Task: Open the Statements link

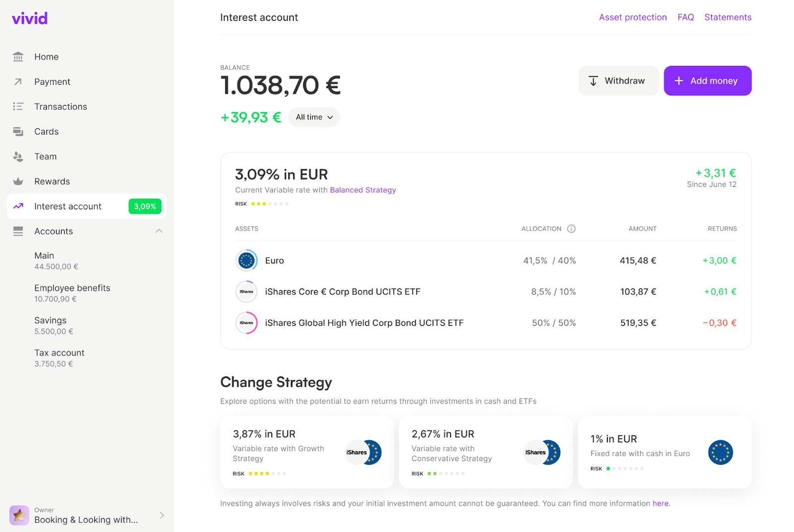Action: tap(728, 17)
